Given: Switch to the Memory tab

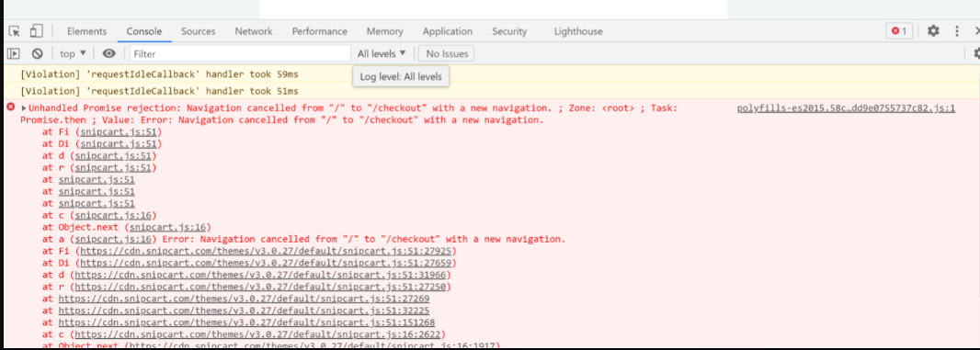Looking at the screenshot, I should tap(385, 31).
